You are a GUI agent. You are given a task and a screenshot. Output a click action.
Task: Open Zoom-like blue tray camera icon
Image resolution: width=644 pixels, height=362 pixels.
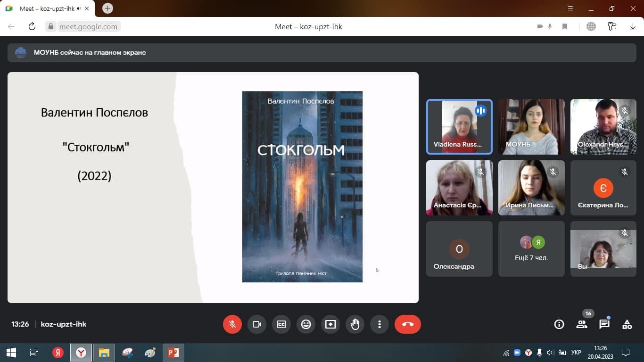517,353
